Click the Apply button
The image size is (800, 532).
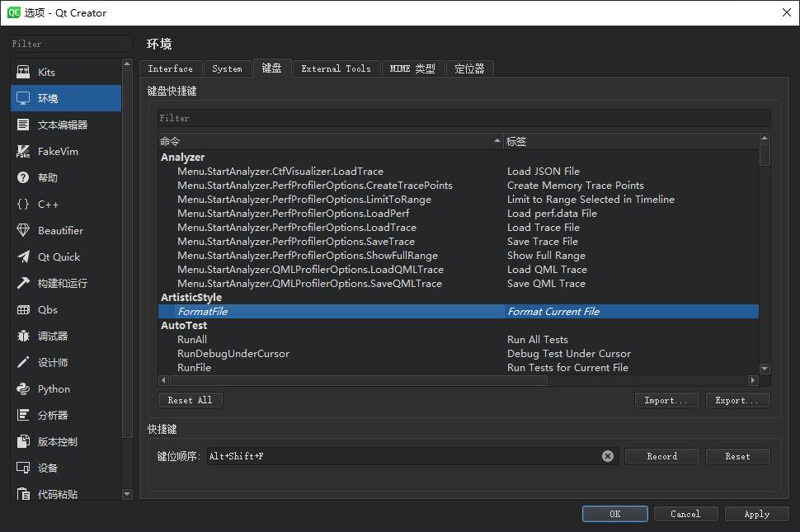(x=756, y=514)
